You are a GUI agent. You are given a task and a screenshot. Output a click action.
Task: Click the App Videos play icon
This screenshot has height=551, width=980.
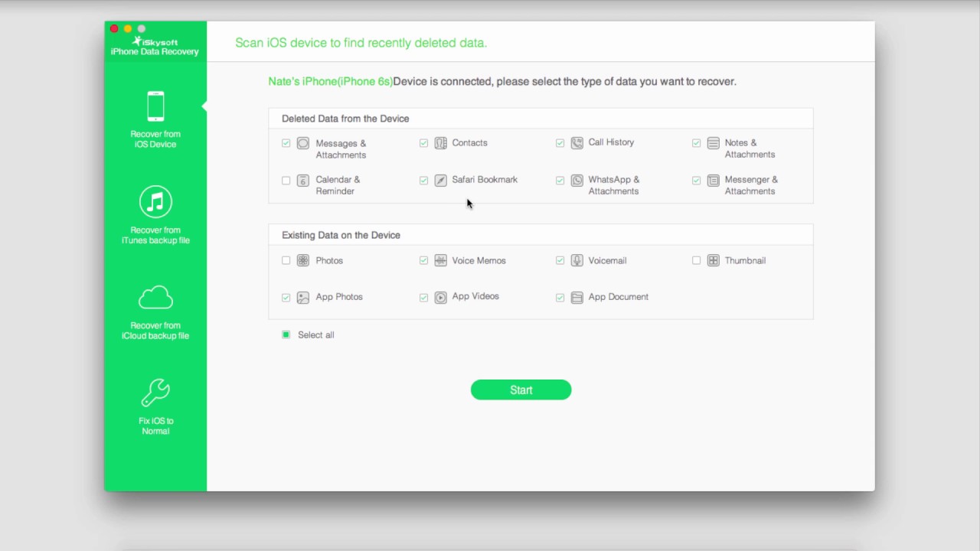click(x=440, y=298)
